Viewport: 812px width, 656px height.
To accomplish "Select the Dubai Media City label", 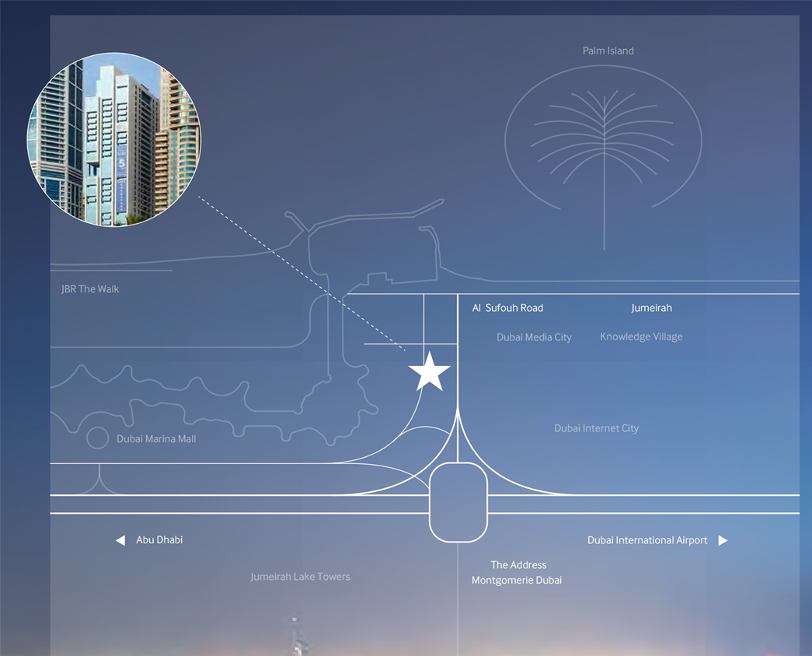I will click(534, 337).
